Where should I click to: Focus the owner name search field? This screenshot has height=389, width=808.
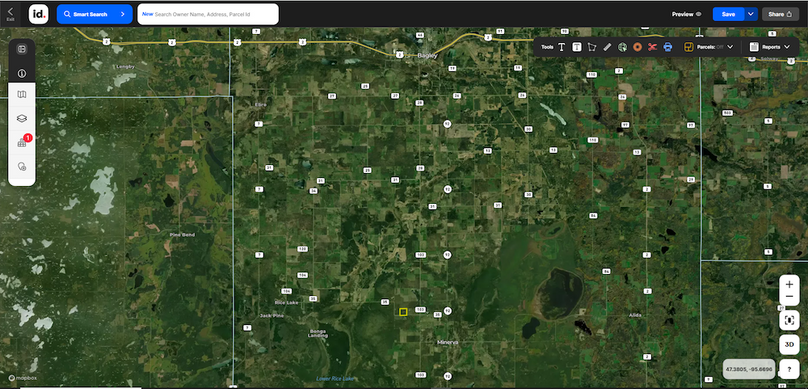click(x=208, y=14)
